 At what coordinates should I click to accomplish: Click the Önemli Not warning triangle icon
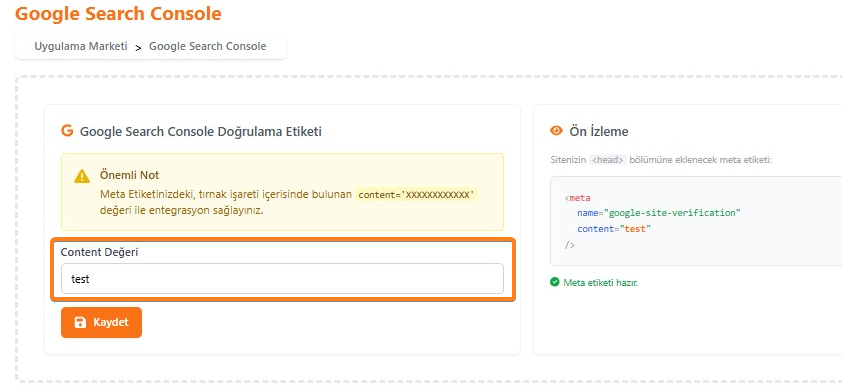coord(82,176)
